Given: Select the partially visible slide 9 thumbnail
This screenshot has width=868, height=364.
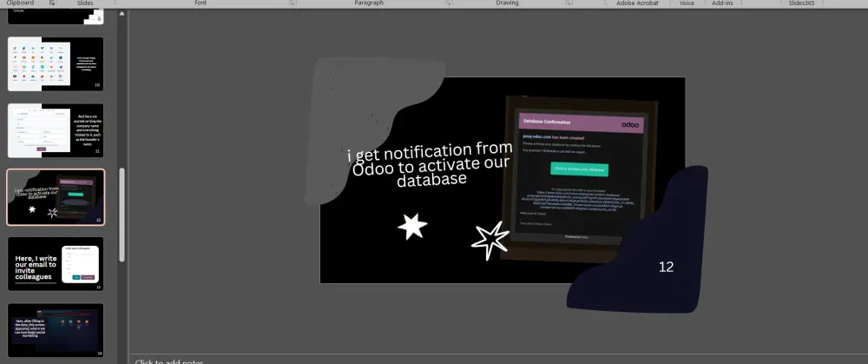Looking at the screenshot, I should [56, 17].
